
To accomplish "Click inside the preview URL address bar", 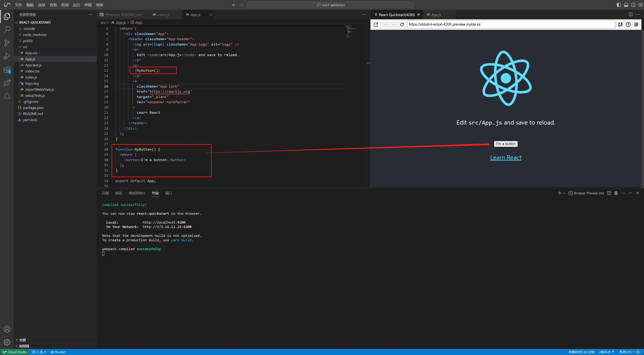I will [x=510, y=24].
